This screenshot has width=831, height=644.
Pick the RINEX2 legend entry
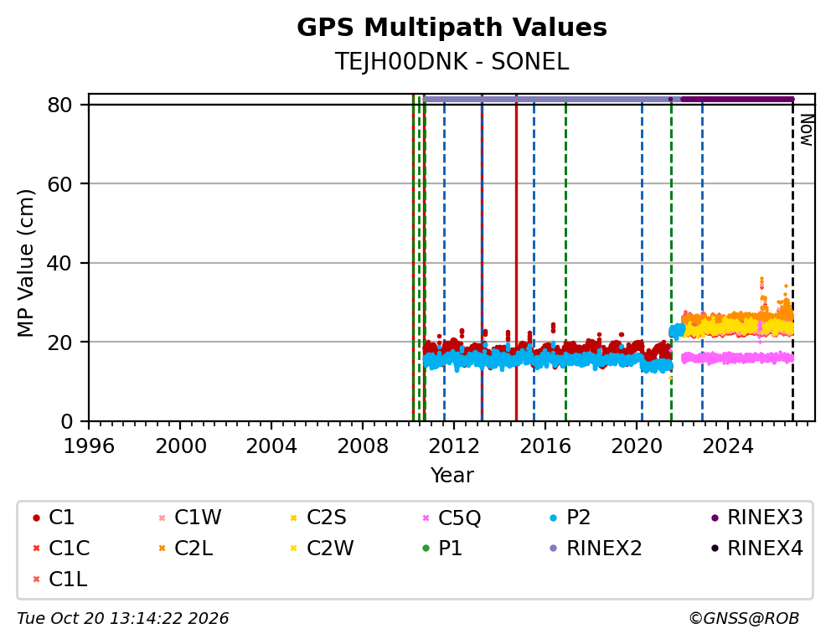pyautogui.click(x=596, y=549)
